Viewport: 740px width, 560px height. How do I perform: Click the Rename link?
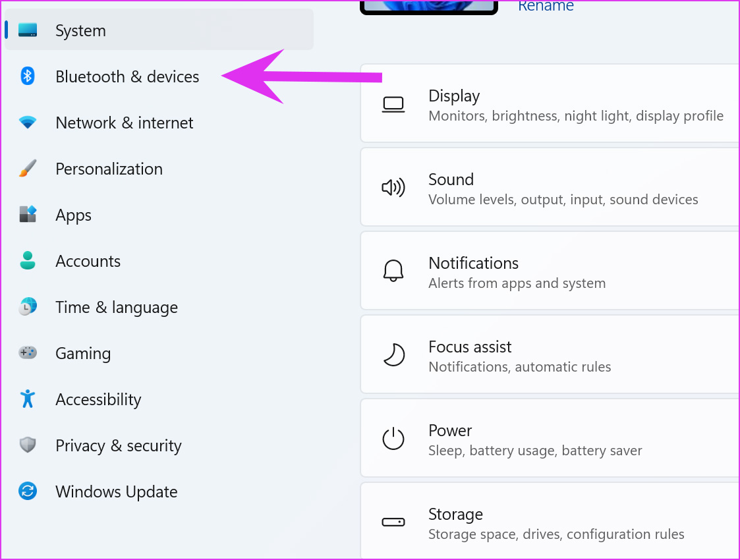point(546,7)
